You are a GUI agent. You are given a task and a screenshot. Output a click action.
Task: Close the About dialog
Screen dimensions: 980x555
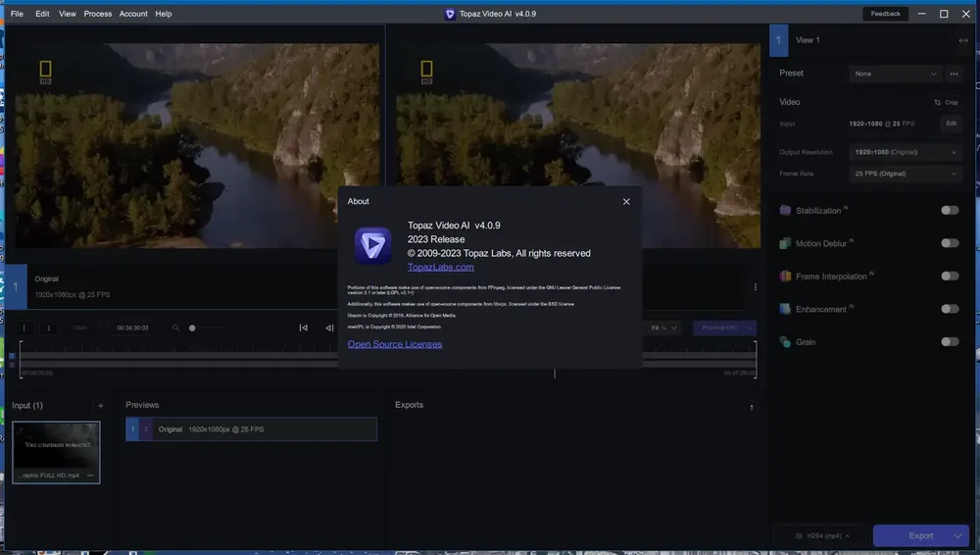626,201
